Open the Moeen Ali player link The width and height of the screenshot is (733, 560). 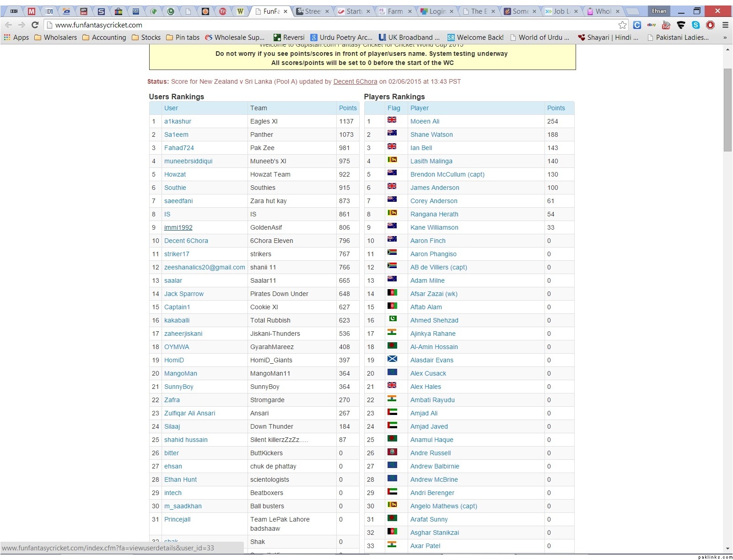pos(425,121)
